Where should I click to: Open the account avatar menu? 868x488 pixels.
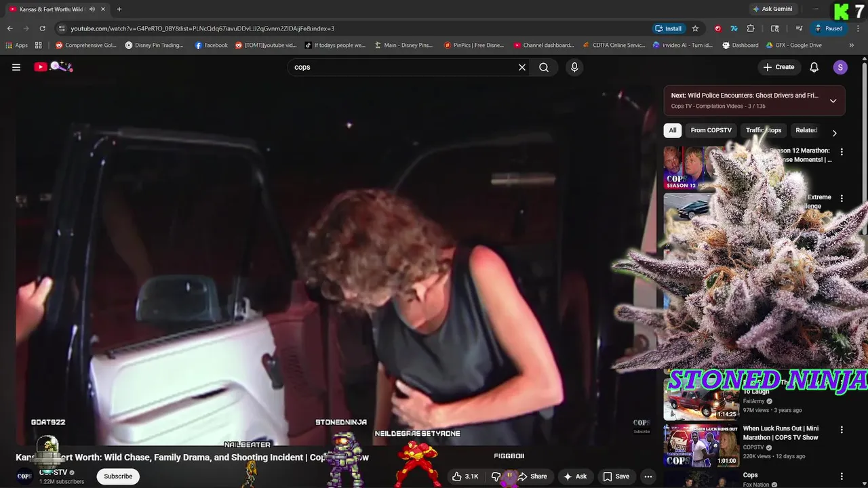tap(840, 67)
